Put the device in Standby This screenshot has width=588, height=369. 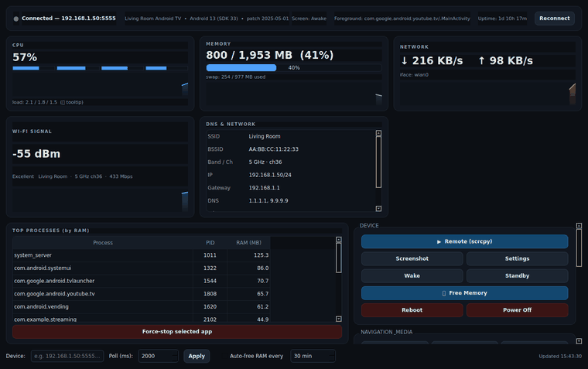[x=517, y=275]
